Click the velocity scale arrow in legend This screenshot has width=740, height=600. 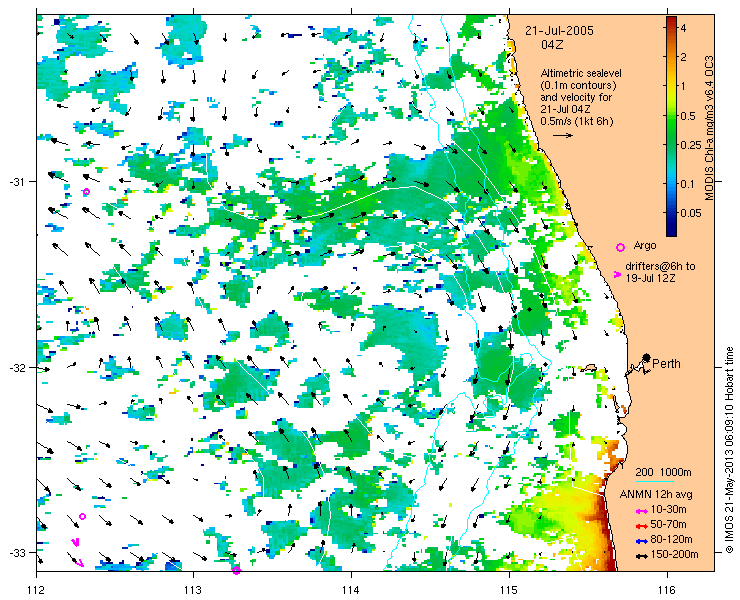tap(563, 135)
